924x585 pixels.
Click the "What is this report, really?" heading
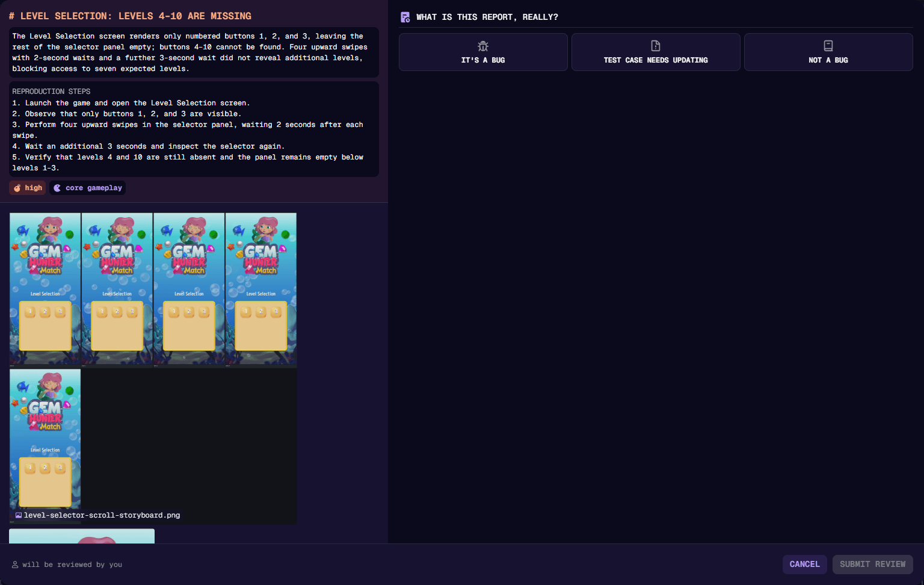487,17
